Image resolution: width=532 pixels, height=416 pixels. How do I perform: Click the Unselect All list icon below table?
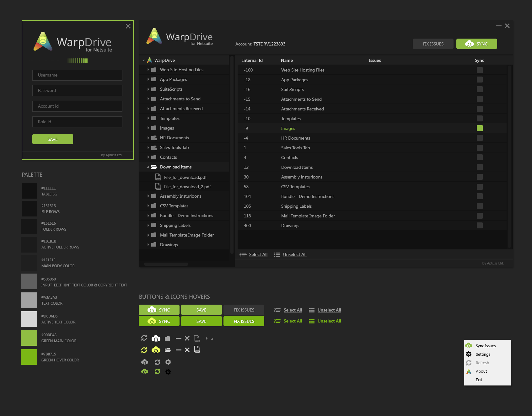coord(277,255)
